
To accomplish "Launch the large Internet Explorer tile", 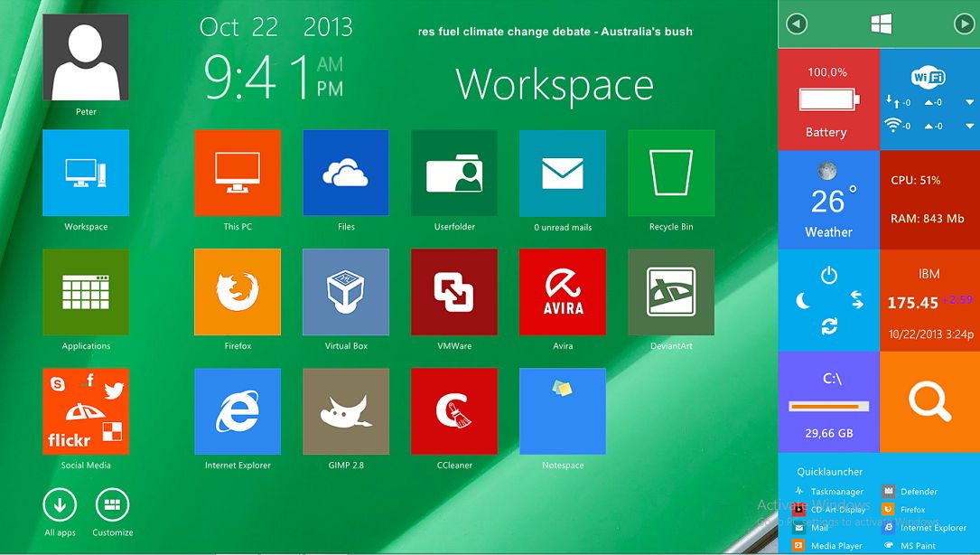I will coord(238,411).
